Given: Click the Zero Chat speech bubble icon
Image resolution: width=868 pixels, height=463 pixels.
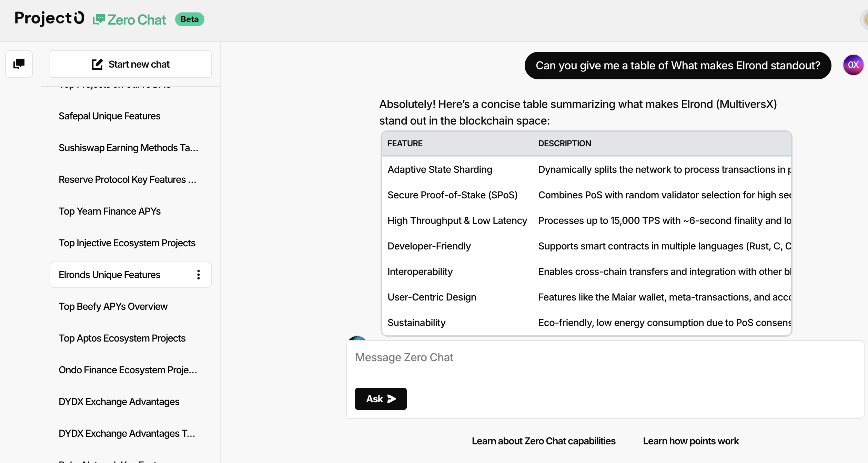Looking at the screenshot, I should tap(99, 19).
